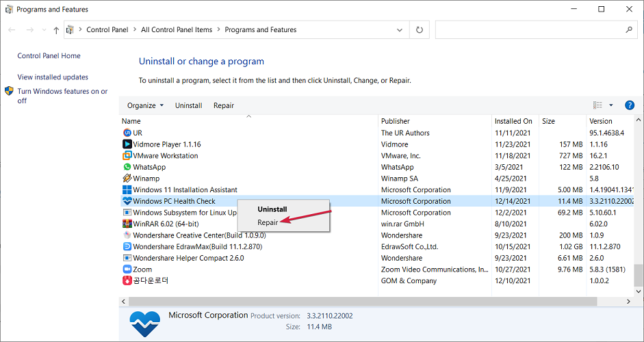Sort list by Installed On column
This screenshot has height=342, width=644.
[x=513, y=121]
